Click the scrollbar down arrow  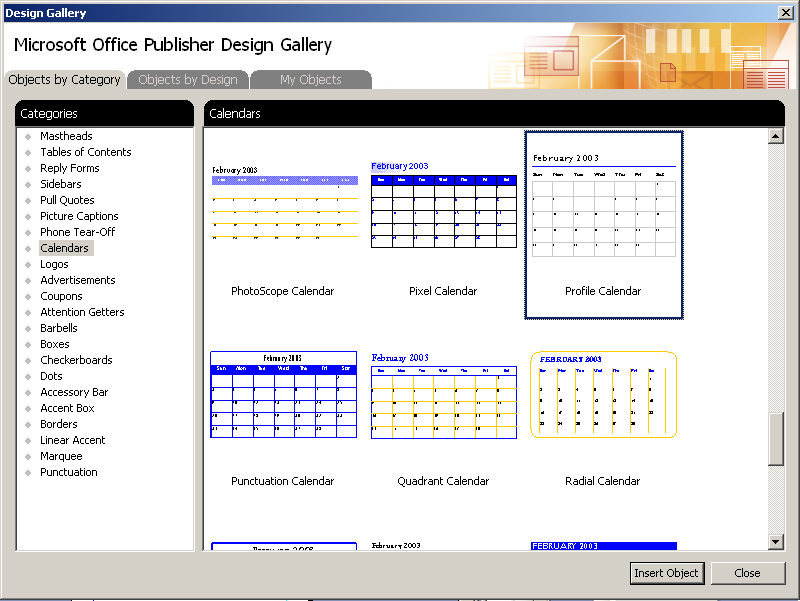[776, 541]
